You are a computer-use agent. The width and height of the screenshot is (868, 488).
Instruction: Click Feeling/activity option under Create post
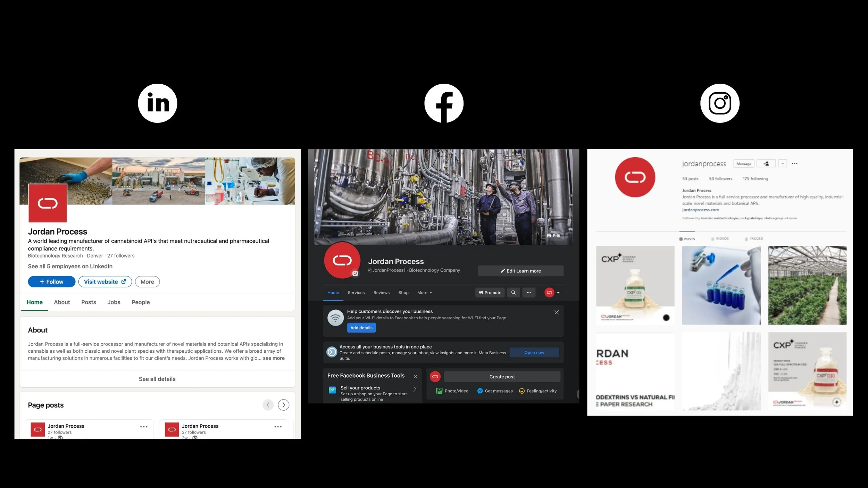click(x=537, y=391)
